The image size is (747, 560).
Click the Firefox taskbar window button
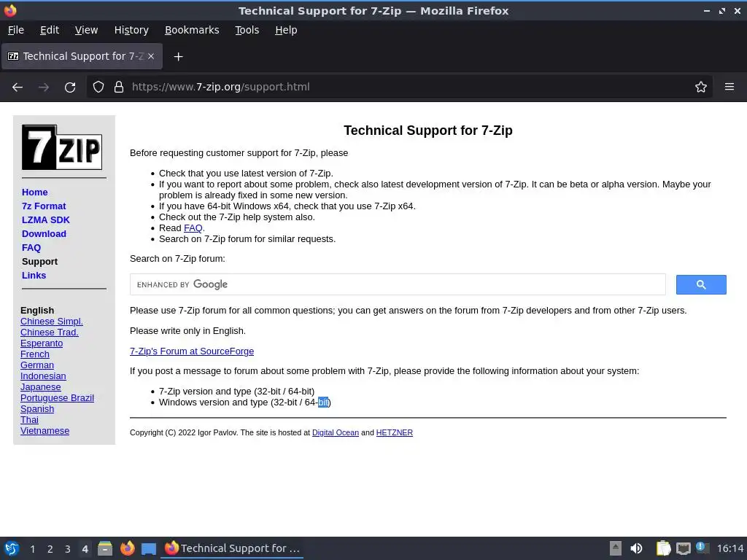click(233, 548)
